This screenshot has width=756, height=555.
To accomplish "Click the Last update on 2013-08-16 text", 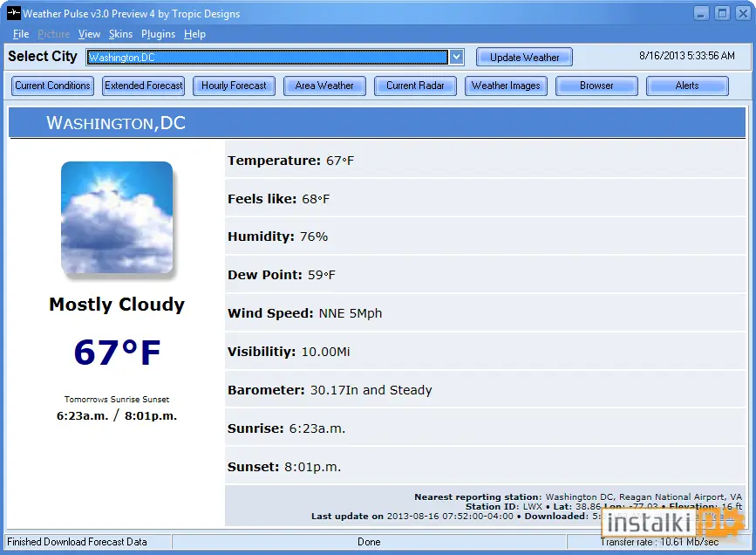I will tap(412, 517).
